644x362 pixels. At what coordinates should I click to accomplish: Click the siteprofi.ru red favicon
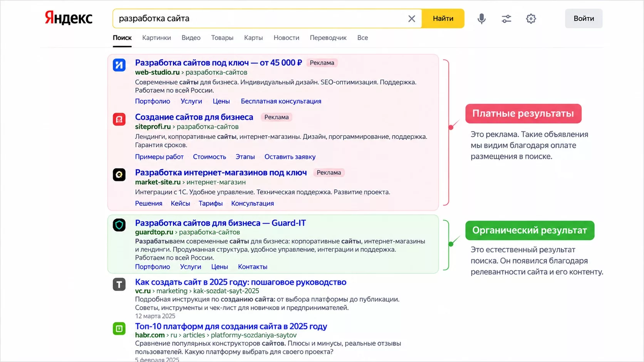(119, 119)
